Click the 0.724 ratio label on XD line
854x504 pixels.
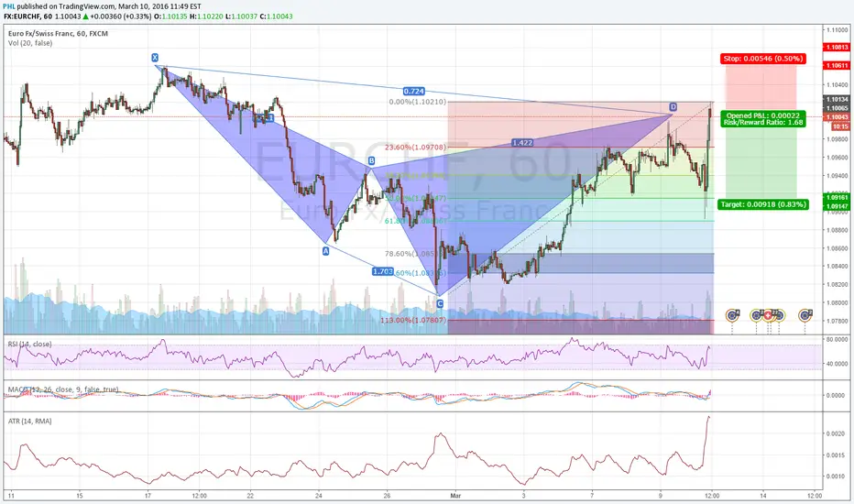click(414, 91)
